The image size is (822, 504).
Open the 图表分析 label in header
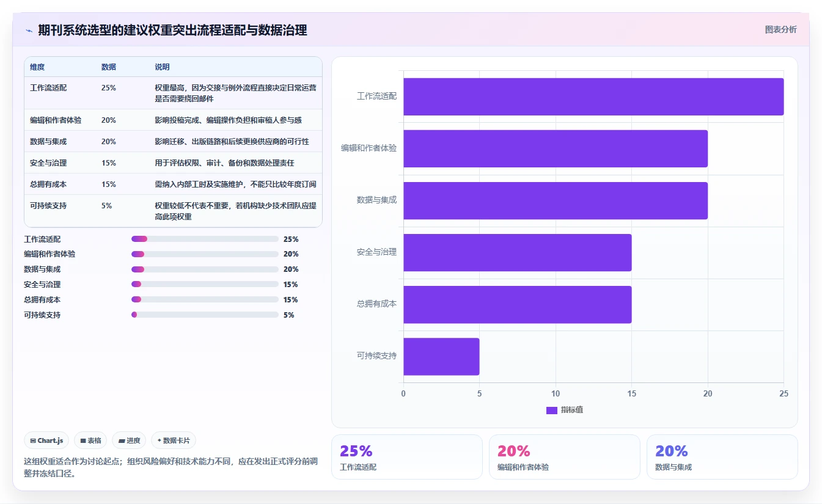tap(780, 29)
